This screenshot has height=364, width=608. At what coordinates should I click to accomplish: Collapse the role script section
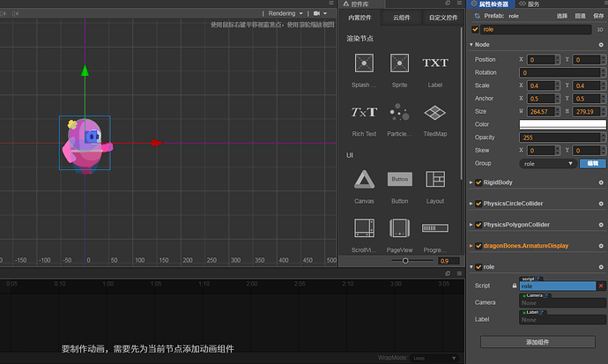coord(471,267)
